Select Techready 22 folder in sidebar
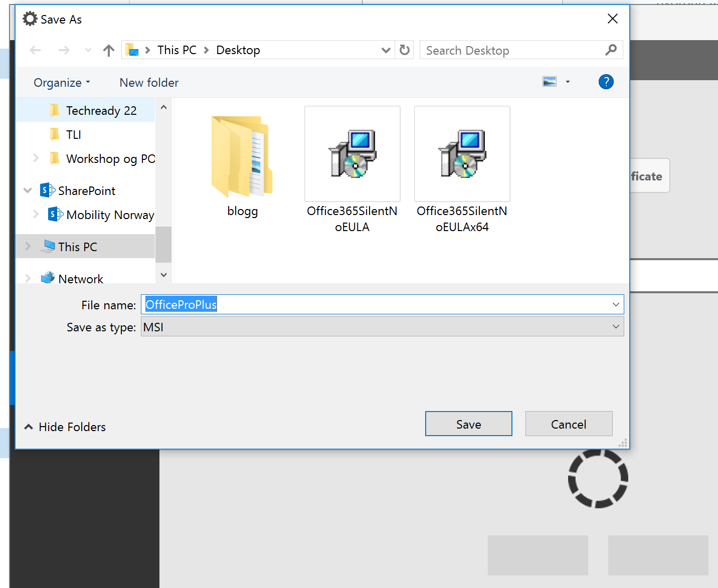Image resolution: width=718 pixels, height=588 pixels. point(101,111)
